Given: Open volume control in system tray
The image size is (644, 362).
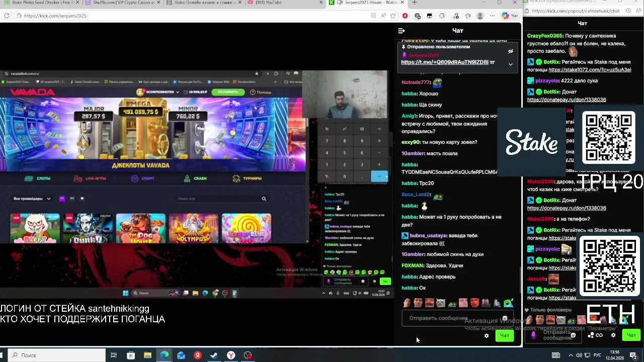Looking at the screenshot, I should click(579, 355).
